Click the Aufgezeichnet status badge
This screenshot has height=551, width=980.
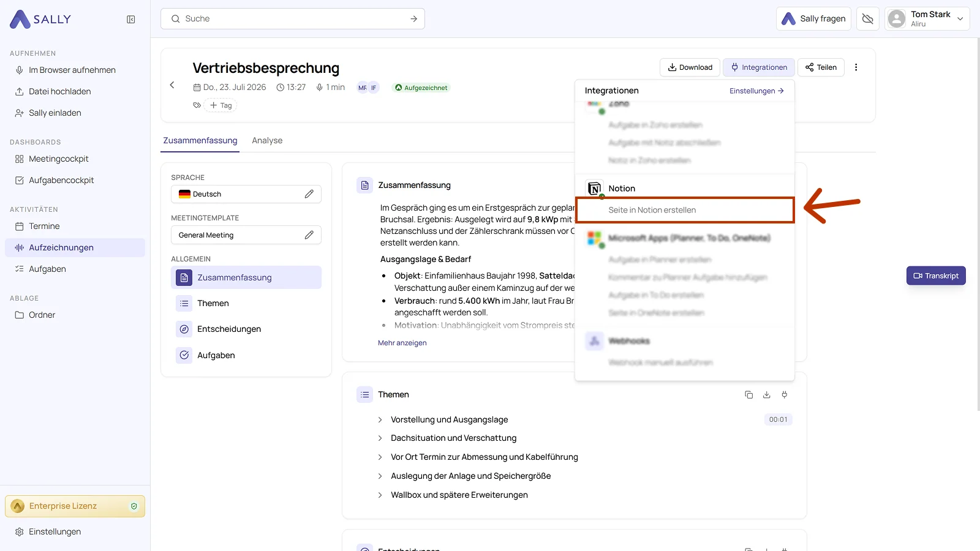click(x=421, y=88)
